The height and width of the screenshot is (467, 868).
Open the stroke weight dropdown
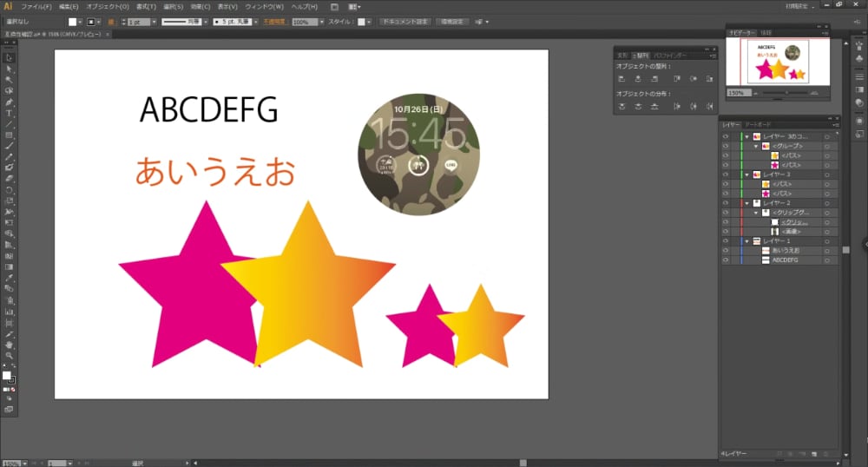[154, 21]
